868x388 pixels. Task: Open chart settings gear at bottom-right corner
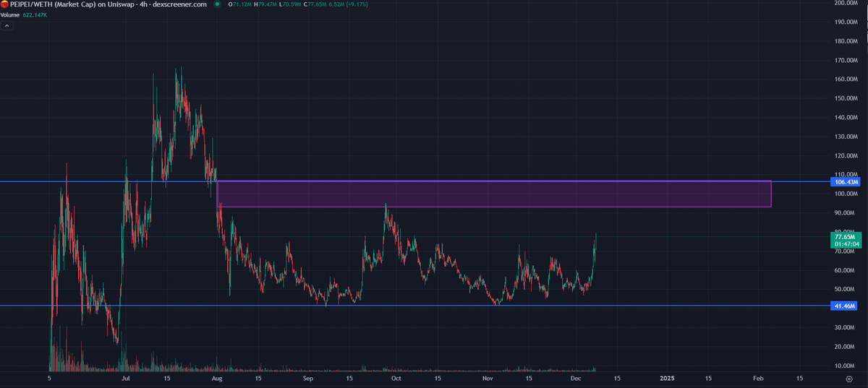pyautogui.click(x=849, y=378)
